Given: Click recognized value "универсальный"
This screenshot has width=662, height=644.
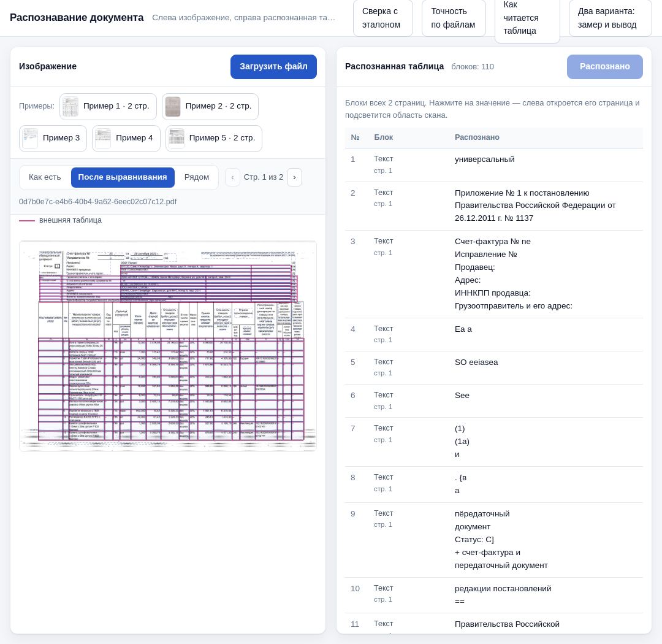Looking at the screenshot, I should (x=484, y=159).
